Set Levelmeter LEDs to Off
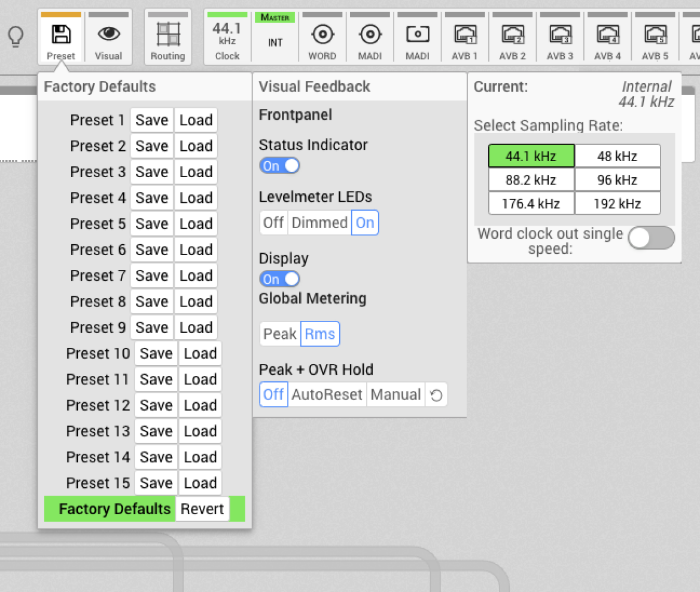700x592 pixels. (x=273, y=223)
